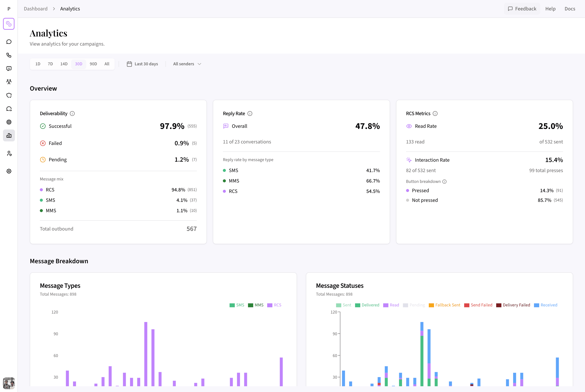Go back to Dashboard via the breadcrumb
Image resolution: width=585 pixels, height=392 pixels.
point(36,9)
